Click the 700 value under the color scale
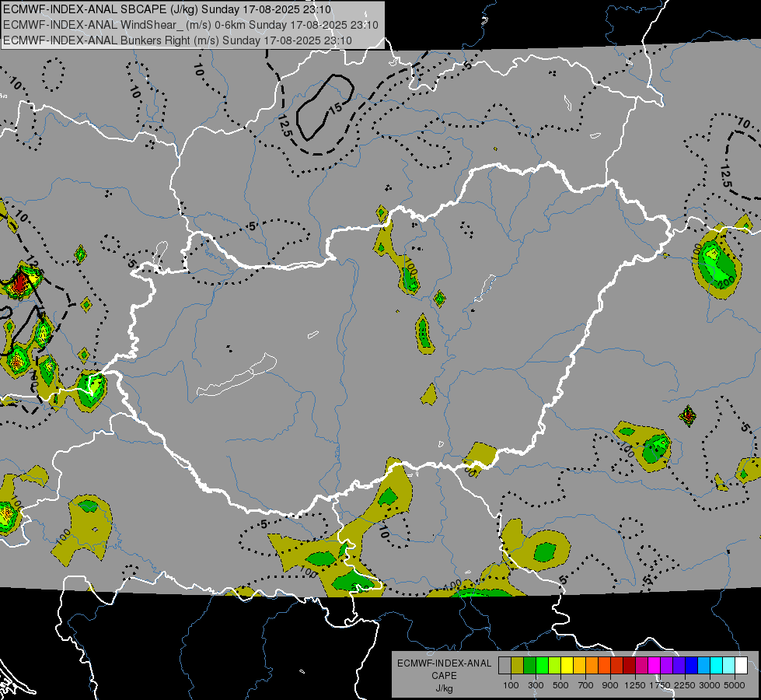The image size is (761, 700). pos(586,685)
